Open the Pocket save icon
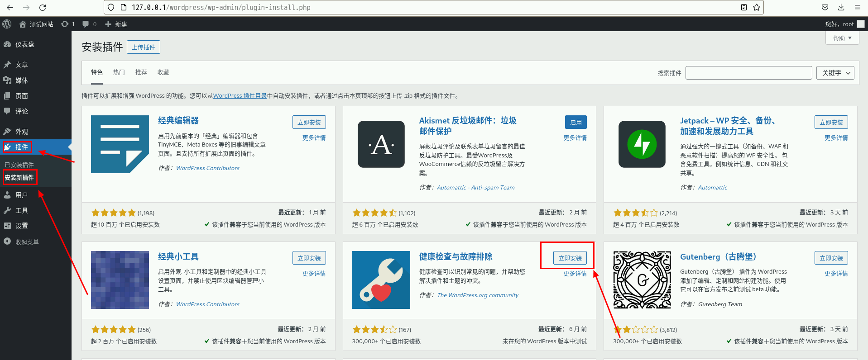 point(825,7)
